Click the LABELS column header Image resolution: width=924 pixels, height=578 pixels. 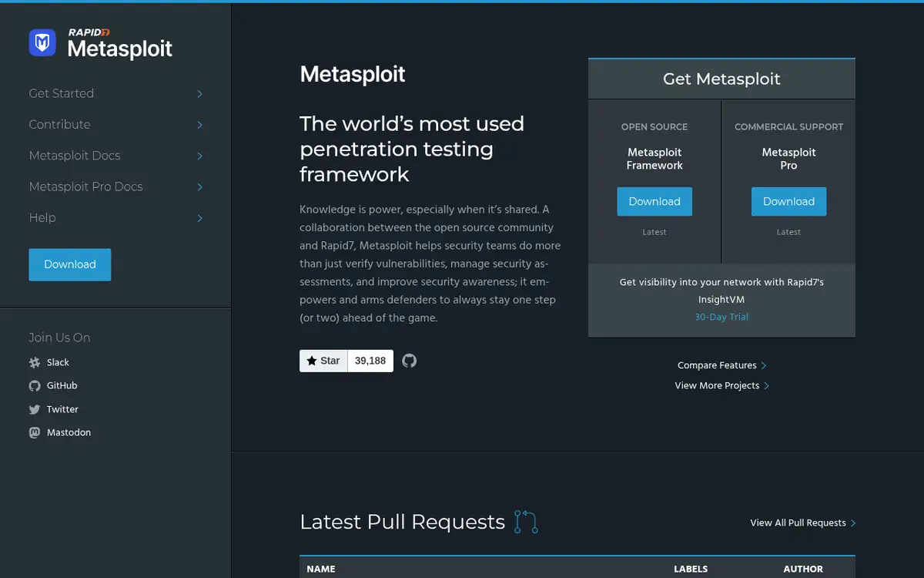691,569
